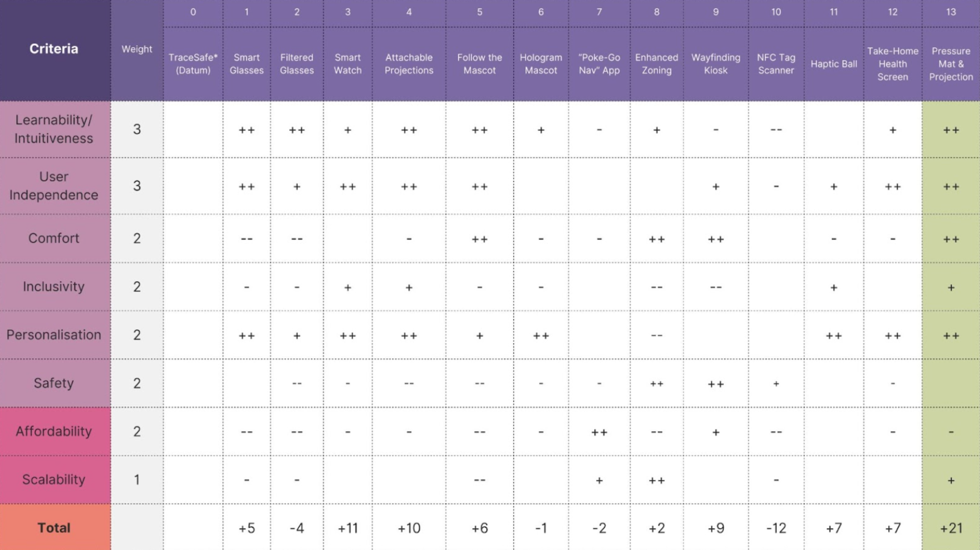The height and width of the screenshot is (550, 980).
Task: Select the "Poke-Go Nav" App header
Action: 599,64
